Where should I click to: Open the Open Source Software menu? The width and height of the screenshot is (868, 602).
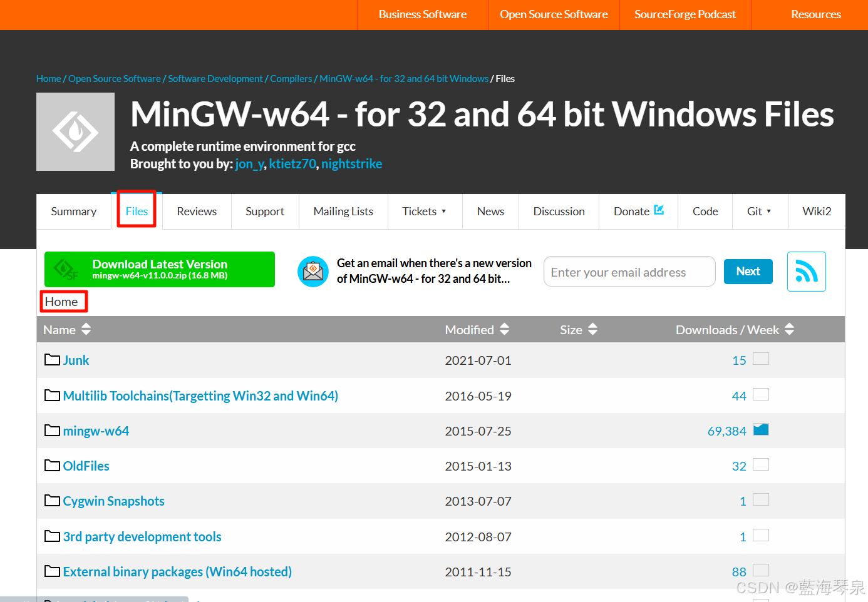click(x=554, y=14)
